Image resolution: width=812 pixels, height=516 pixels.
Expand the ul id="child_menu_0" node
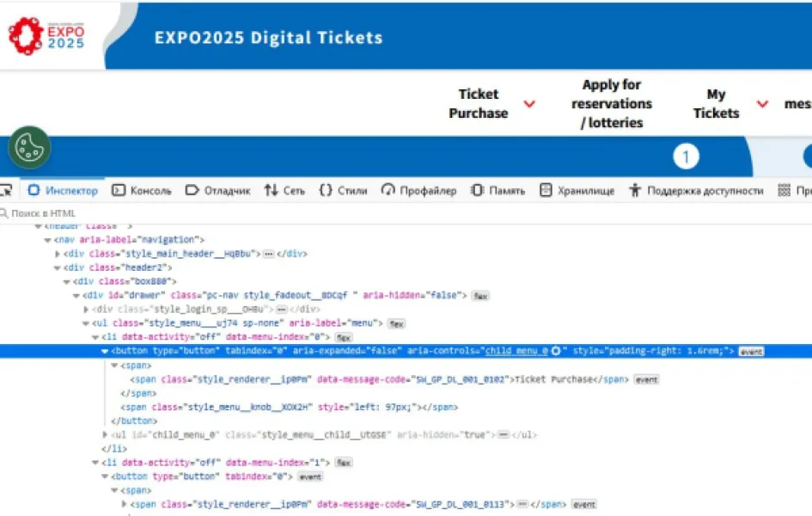pyautogui.click(x=105, y=434)
